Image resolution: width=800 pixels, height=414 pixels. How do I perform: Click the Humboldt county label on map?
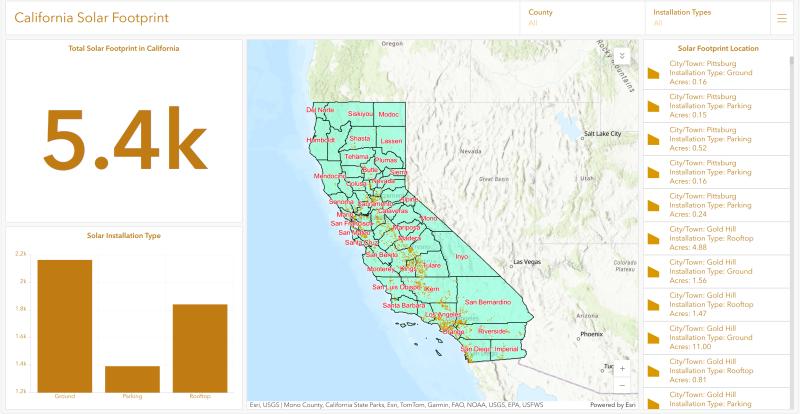point(321,140)
